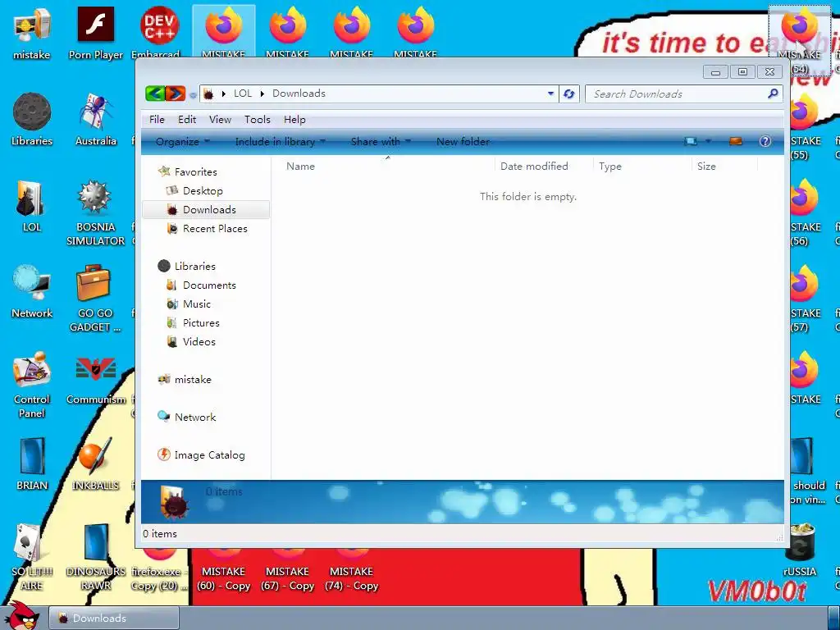Screen dimensions: 840x630
Task: Select Downloads in the navigation pane
Action: pyautogui.click(x=206, y=209)
